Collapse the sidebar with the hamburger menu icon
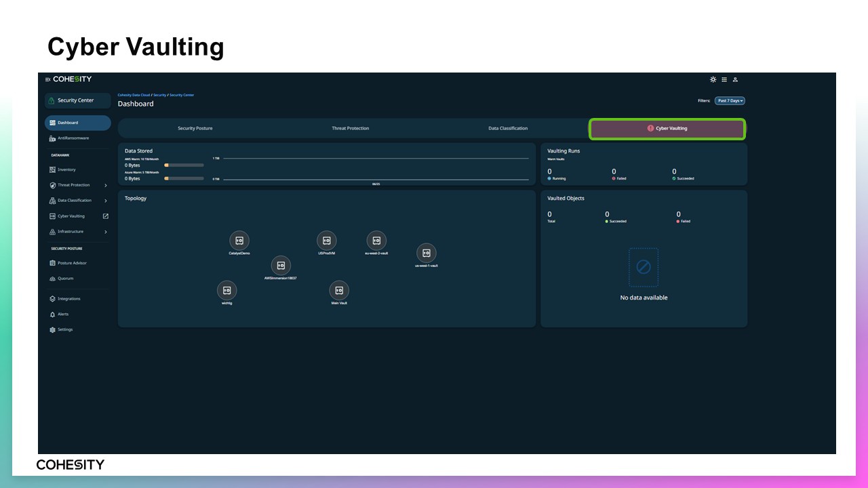The image size is (868, 488). [48, 79]
